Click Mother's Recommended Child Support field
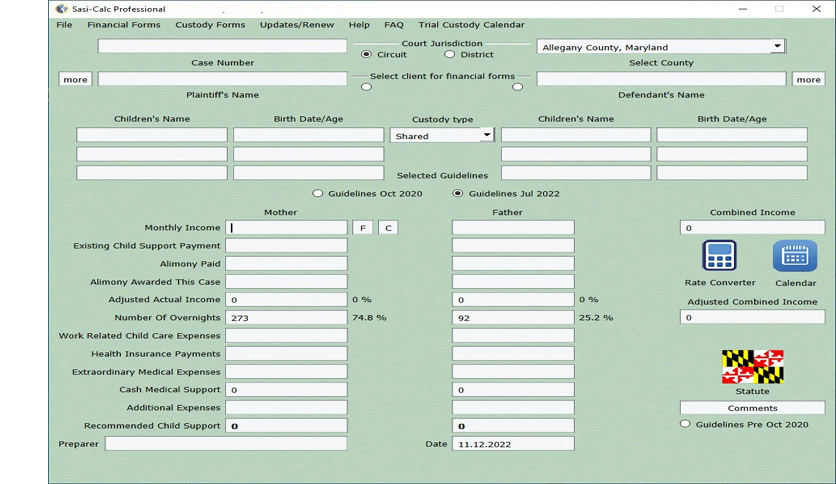 [x=286, y=425]
